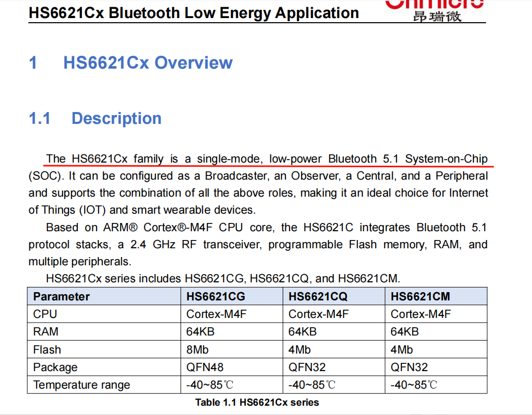Click the 'Parameter' table header cell
Image resolution: width=532 pixels, height=415 pixels.
click(104, 296)
